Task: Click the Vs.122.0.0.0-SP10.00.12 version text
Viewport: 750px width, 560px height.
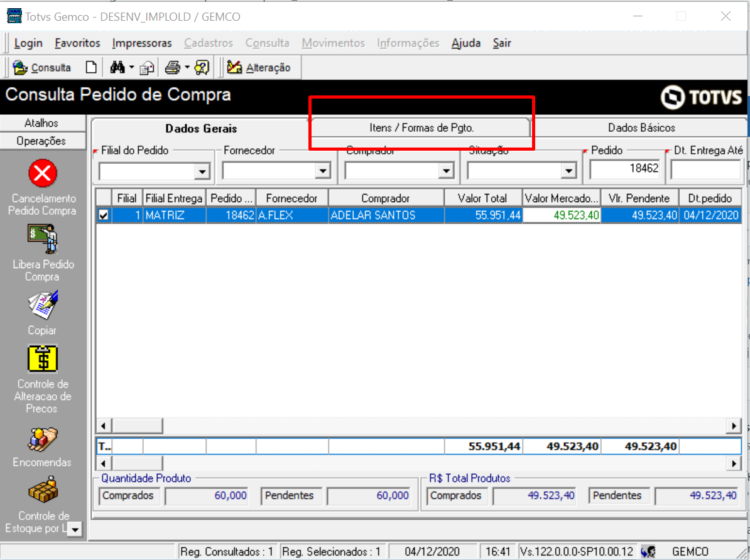Action: (x=577, y=551)
